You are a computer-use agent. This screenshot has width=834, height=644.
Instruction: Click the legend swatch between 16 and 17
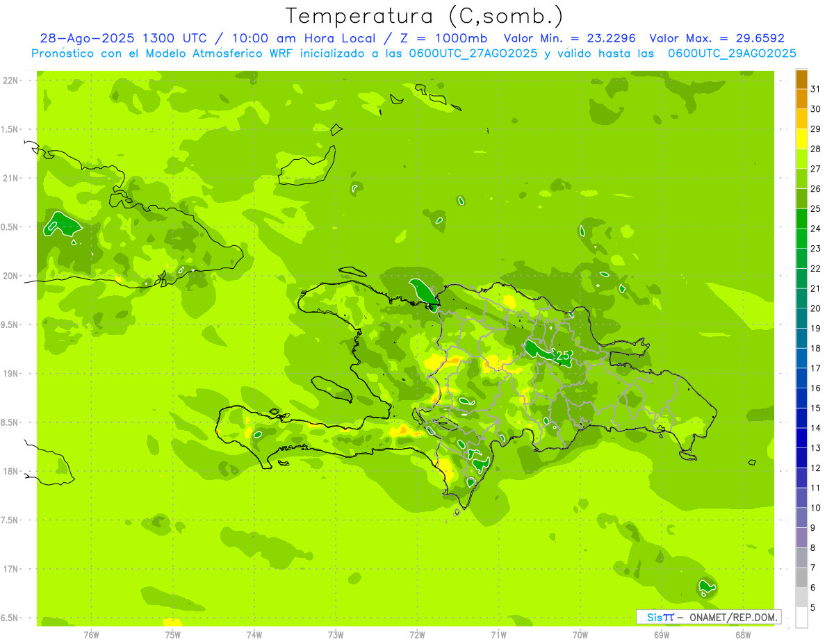(x=801, y=378)
